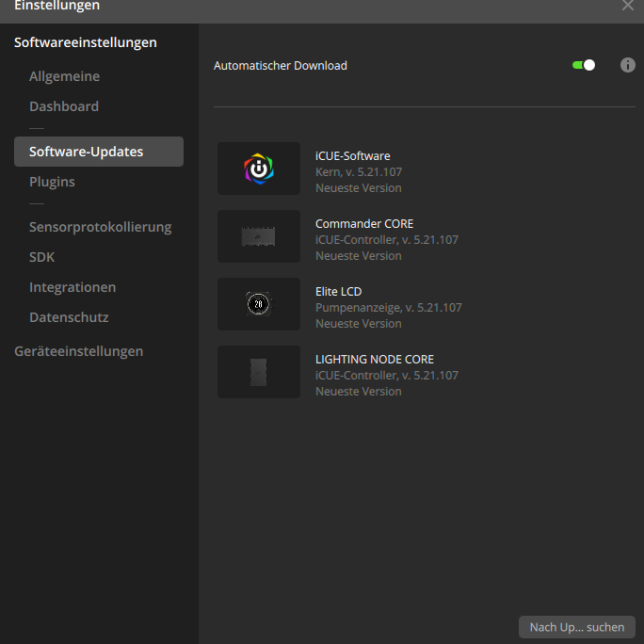Open the SDK settings page

tap(41, 257)
